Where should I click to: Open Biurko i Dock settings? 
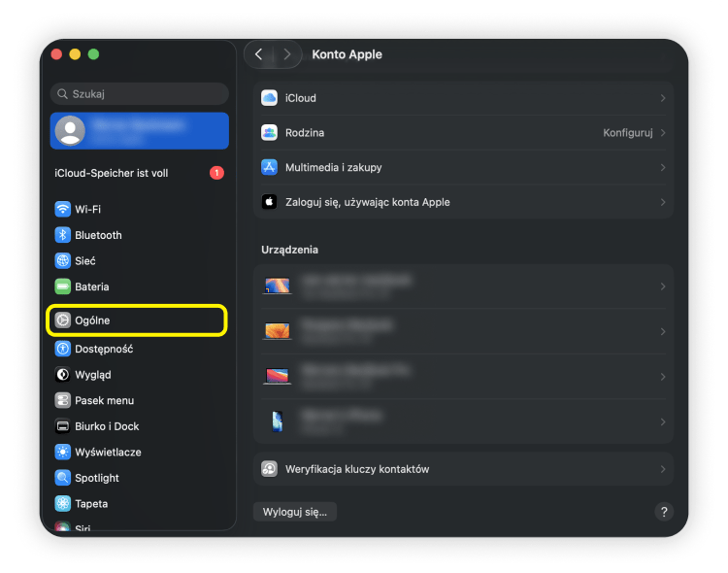[139, 426]
